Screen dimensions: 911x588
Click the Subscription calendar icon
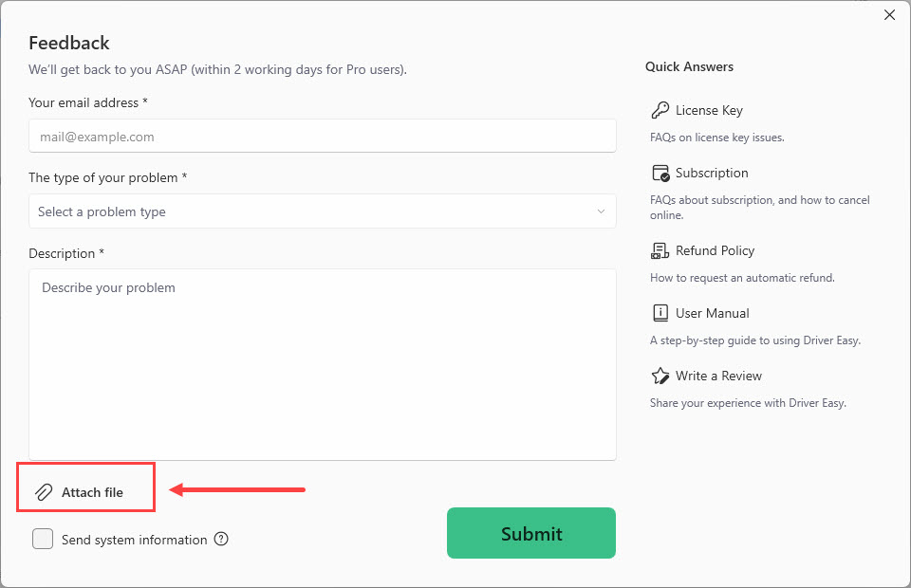pyautogui.click(x=660, y=173)
